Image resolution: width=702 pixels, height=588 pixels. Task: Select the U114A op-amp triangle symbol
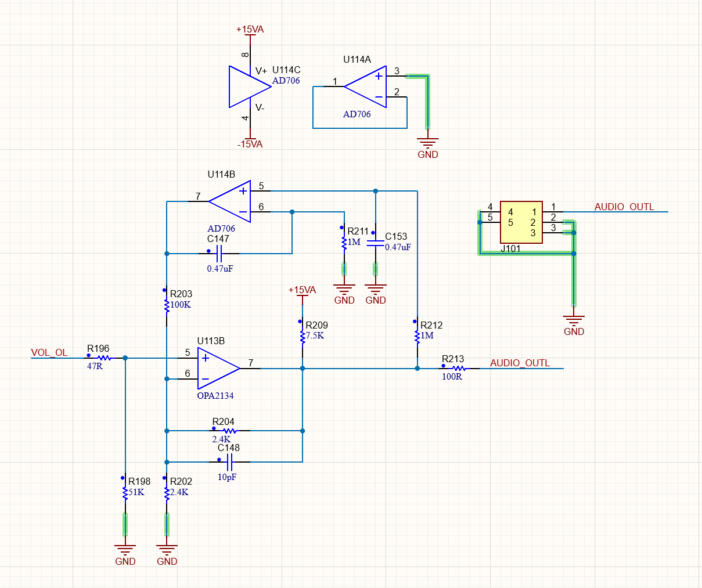[x=365, y=86]
